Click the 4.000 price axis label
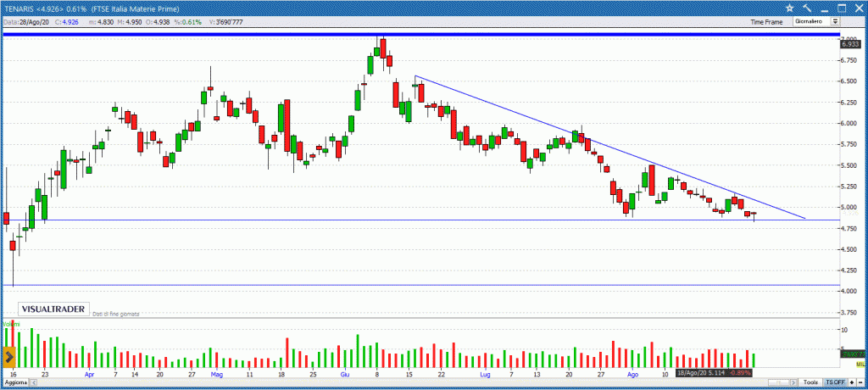Screen dimensions: 868x390 tap(850, 292)
